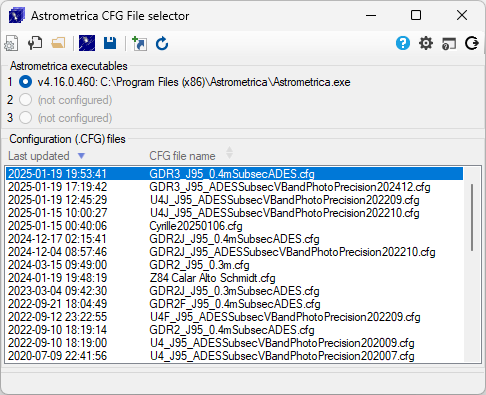Select executable 1 v4.16.0.460 radio button
486x395 pixels.
(25, 82)
